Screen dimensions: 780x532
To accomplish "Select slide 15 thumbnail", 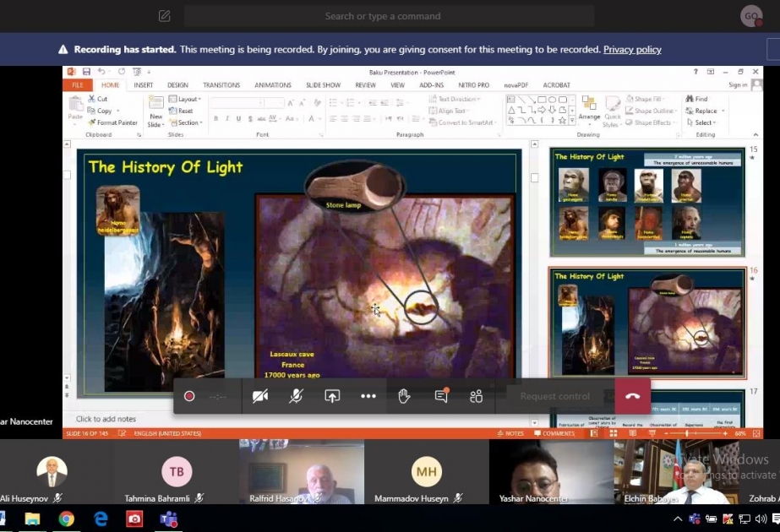I will point(646,202).
